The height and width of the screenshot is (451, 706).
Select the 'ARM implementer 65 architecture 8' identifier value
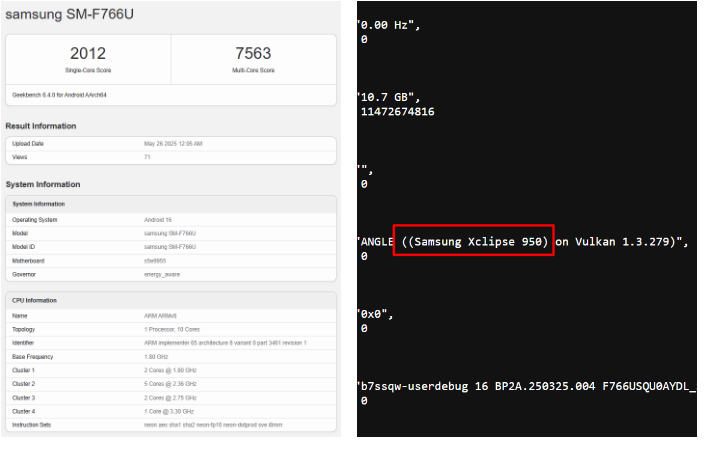pos(225,343)
